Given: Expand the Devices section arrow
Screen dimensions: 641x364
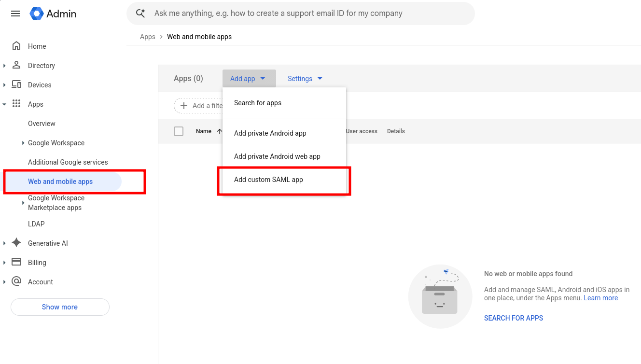Looking at the screenshot, I should pos(4,85).
